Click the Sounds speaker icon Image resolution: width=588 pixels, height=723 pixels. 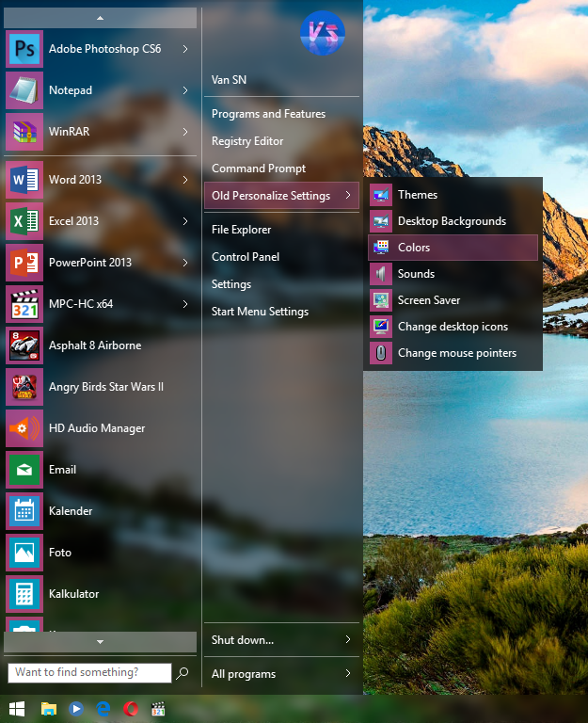381,274
